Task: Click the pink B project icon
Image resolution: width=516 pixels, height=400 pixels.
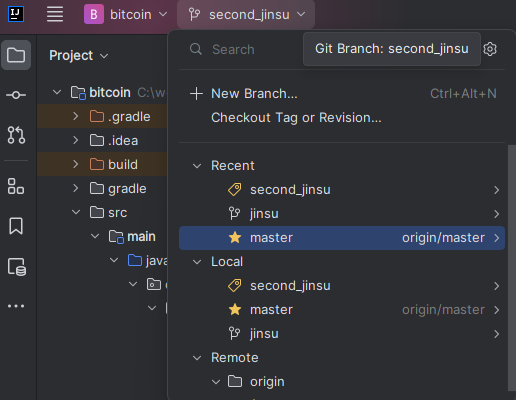Action: [x=94, y=14]
